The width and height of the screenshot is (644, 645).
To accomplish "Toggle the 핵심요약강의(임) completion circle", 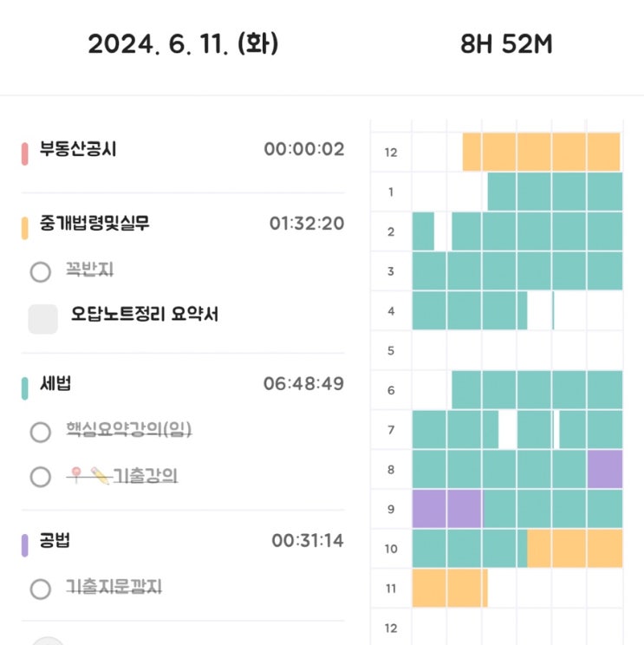I will click(x=40, y=432).
